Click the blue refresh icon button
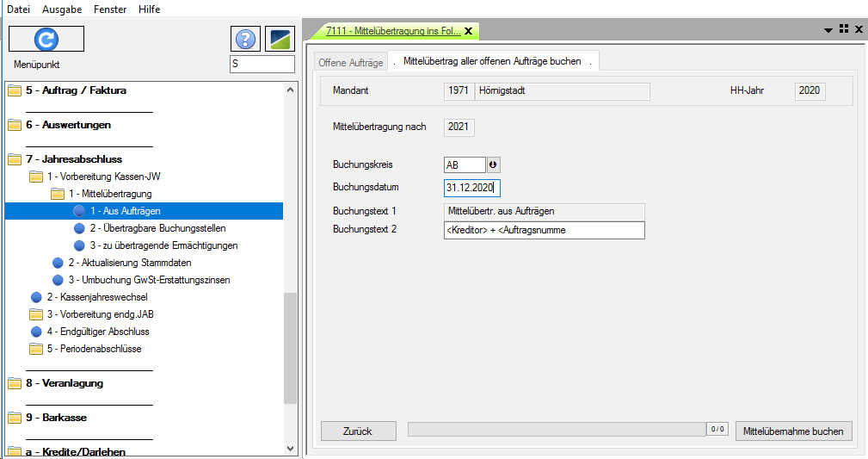Screen dimensions: 868x459 point(46,39)
